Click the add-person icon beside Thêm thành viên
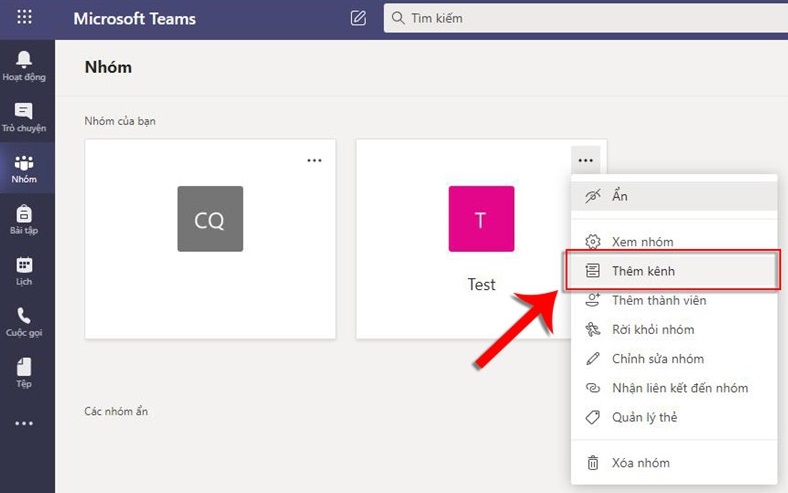 point(593,300)
